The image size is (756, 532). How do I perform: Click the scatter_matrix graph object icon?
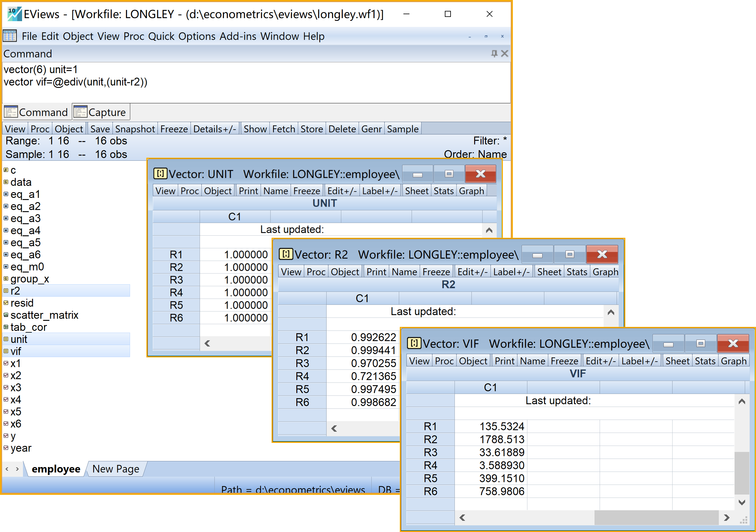pos(6,315)
